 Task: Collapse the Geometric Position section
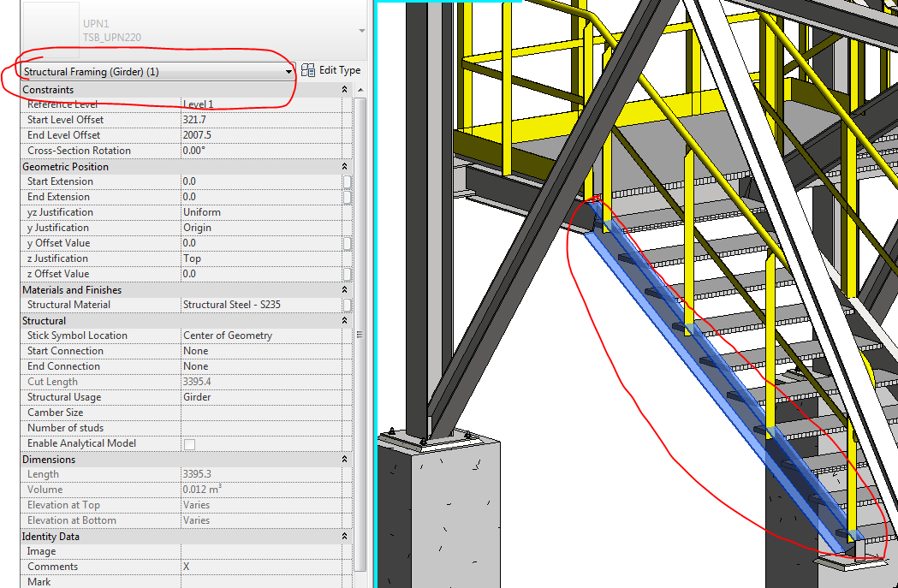pos(344,165)
